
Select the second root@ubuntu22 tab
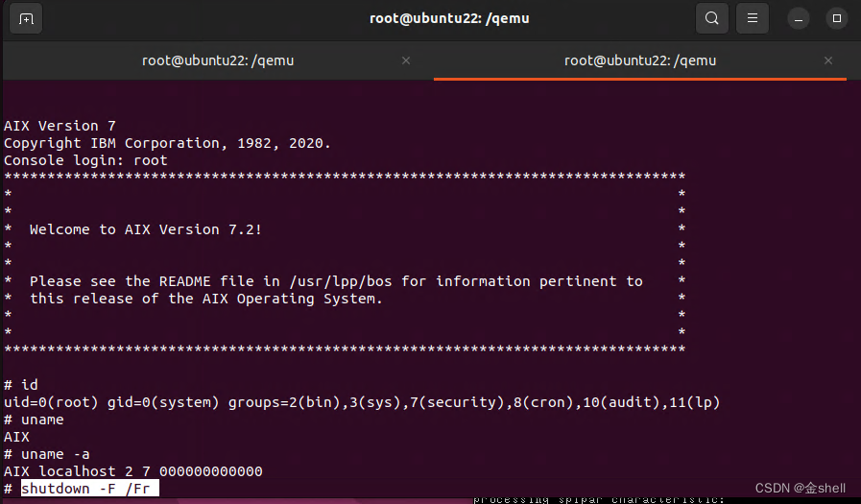click(640, 60)
